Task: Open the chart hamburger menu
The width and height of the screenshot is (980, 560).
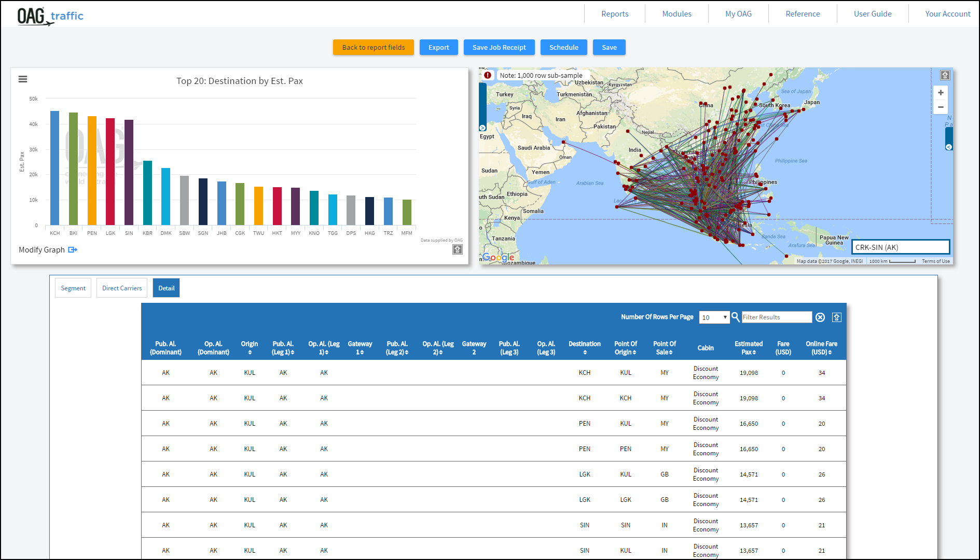Action: click(x=23, y=79)
